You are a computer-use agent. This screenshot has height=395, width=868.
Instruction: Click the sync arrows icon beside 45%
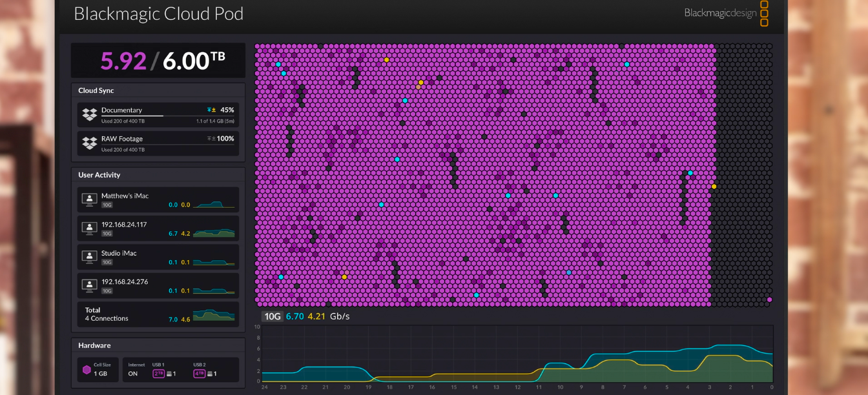(211, 110)
